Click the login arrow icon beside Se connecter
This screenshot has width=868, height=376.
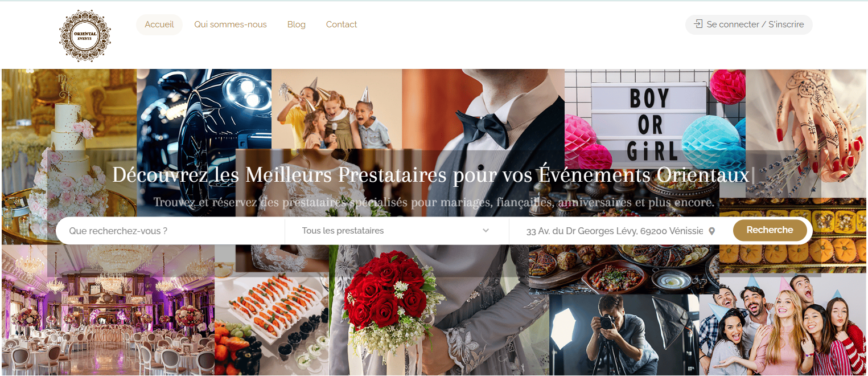[698, 24]
